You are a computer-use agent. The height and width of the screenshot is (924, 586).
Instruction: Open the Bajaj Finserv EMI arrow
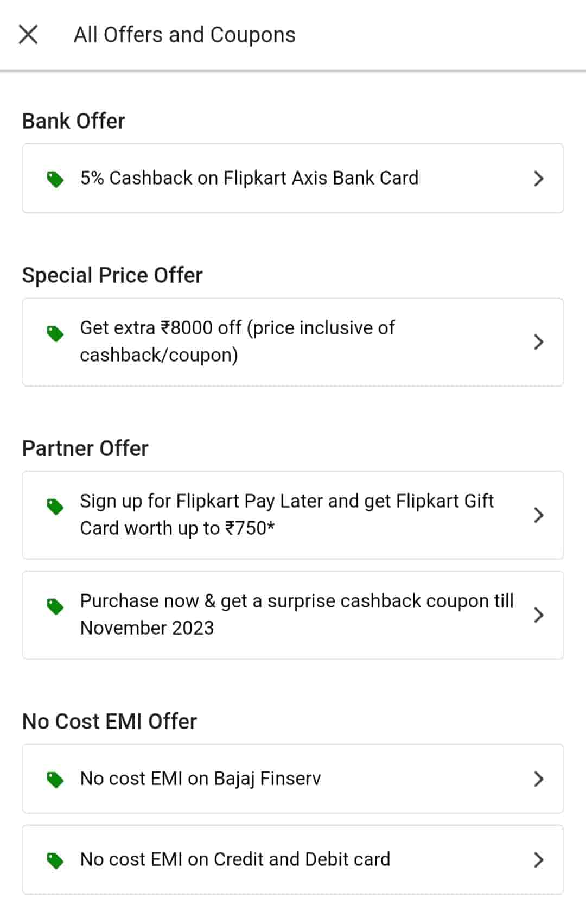tap(538, 779)
